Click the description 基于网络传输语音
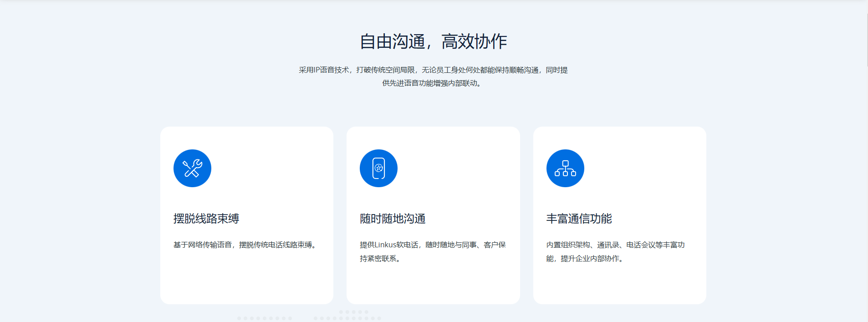This screenshot has height=322, width=868. (x=246, y=245)
